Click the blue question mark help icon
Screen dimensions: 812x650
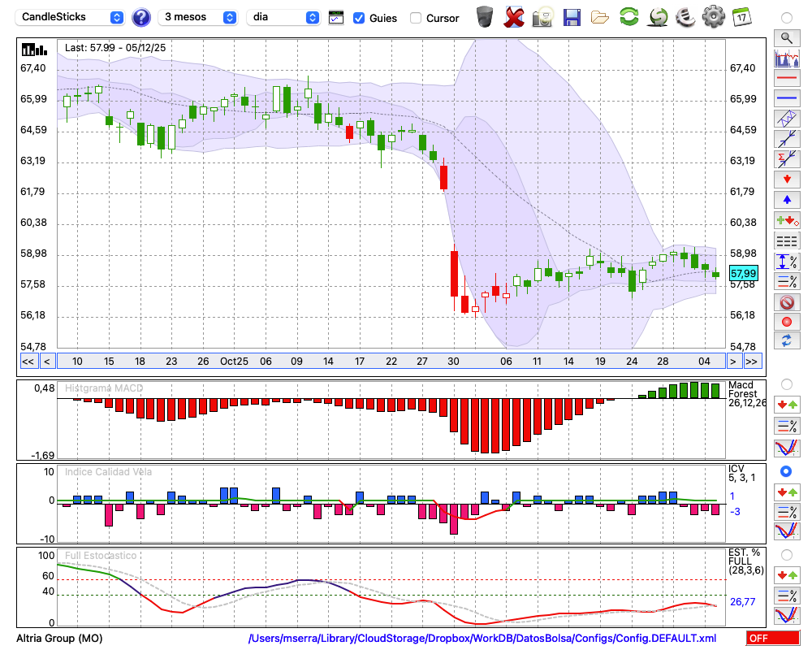point(140,18)
